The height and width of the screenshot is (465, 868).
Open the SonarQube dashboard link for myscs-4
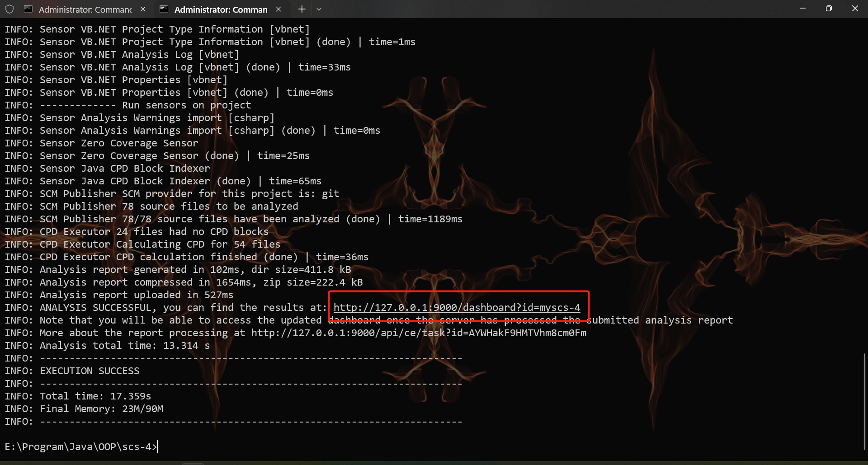457,308
